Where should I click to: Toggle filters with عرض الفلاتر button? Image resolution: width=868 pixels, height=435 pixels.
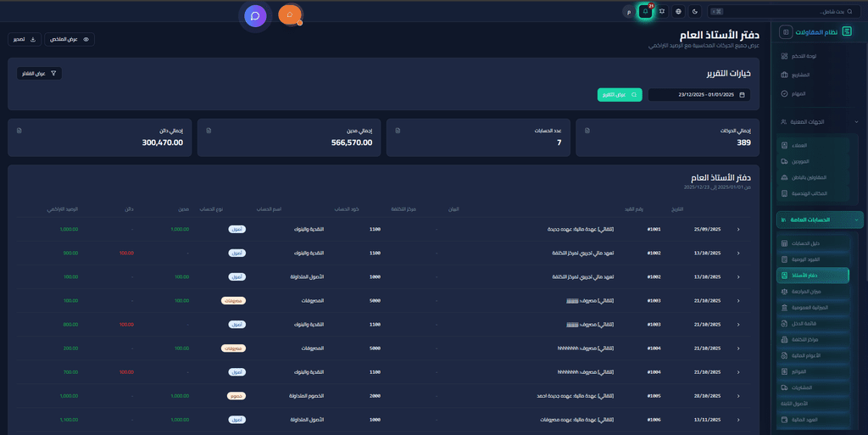[x=39, y=74]
